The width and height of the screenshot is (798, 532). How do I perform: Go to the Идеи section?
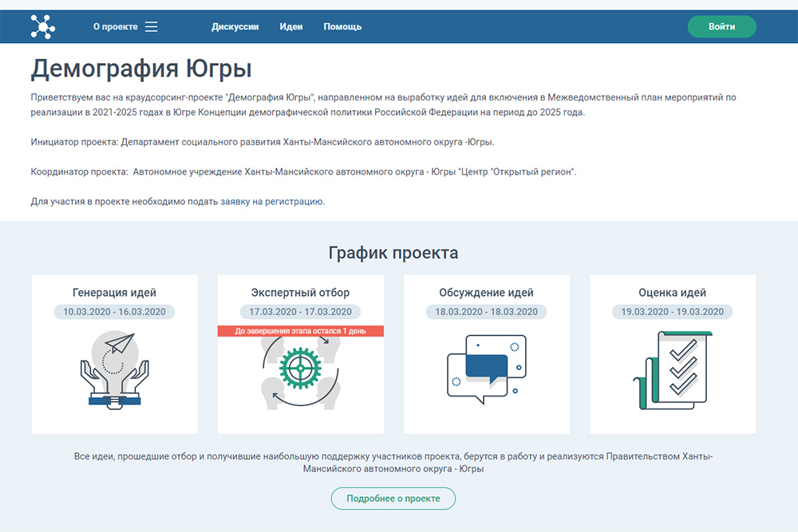pos(290,26)
